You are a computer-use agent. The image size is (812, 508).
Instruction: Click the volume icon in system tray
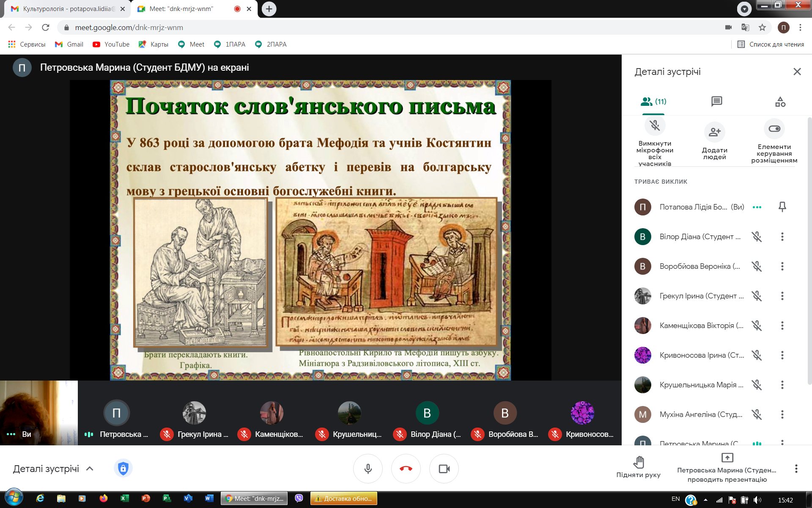tap(757, 500)
